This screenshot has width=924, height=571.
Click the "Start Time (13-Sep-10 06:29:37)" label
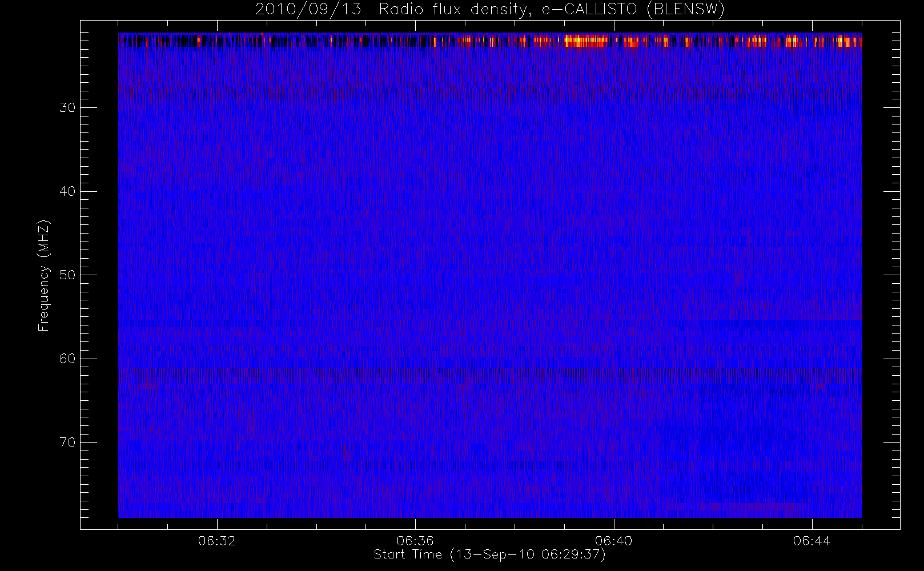[x=489, y=554]
